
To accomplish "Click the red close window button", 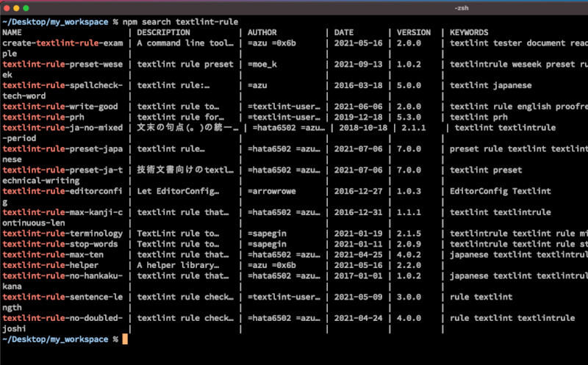I will coord(7,8).
